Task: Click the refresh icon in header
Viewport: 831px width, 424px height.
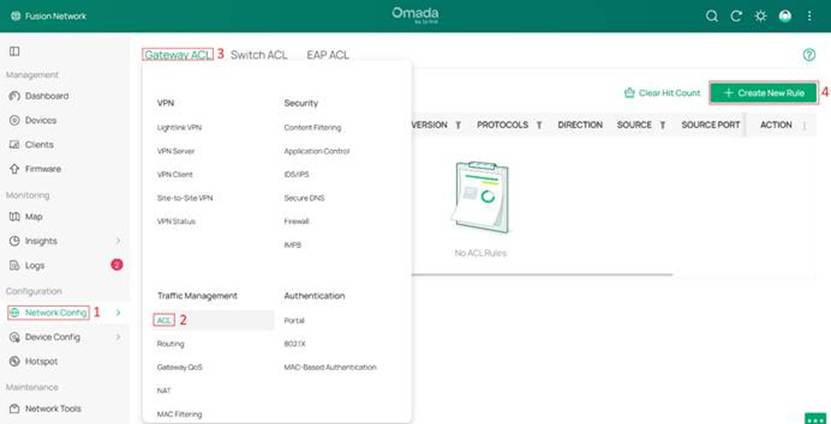Action: point(736,16)
